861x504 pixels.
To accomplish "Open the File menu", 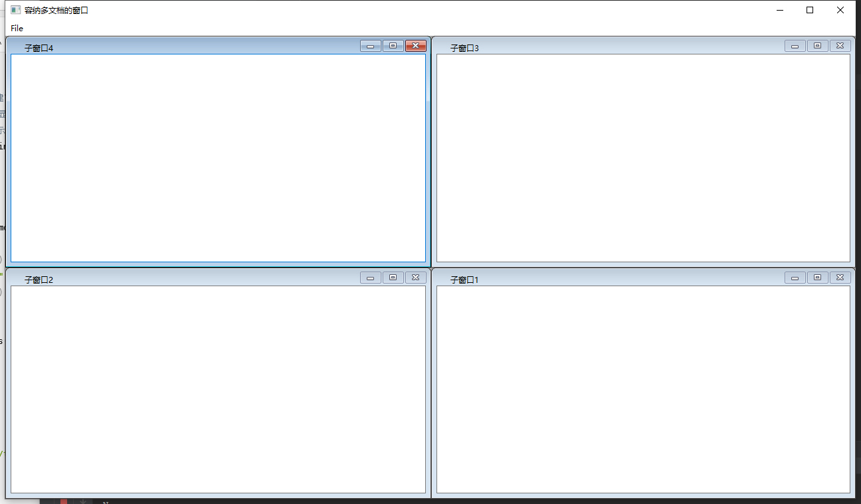I will pyautogui.click(x=17, y=29).
